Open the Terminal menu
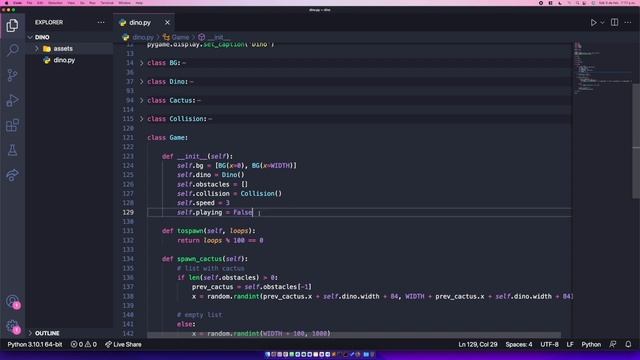 [x=107, y=3]
